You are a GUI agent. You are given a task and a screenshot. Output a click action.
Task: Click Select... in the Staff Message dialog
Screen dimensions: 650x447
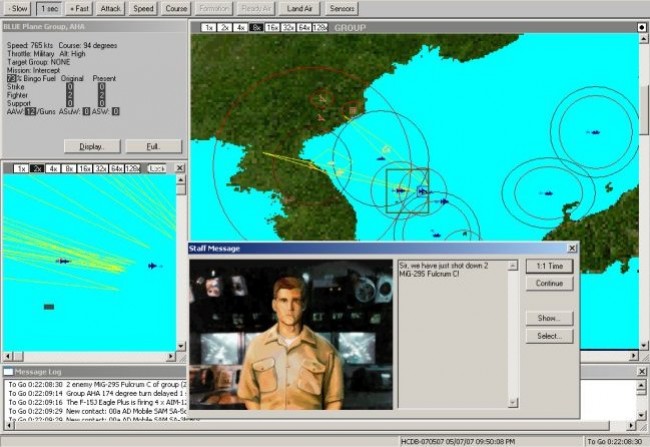point(549,336)
